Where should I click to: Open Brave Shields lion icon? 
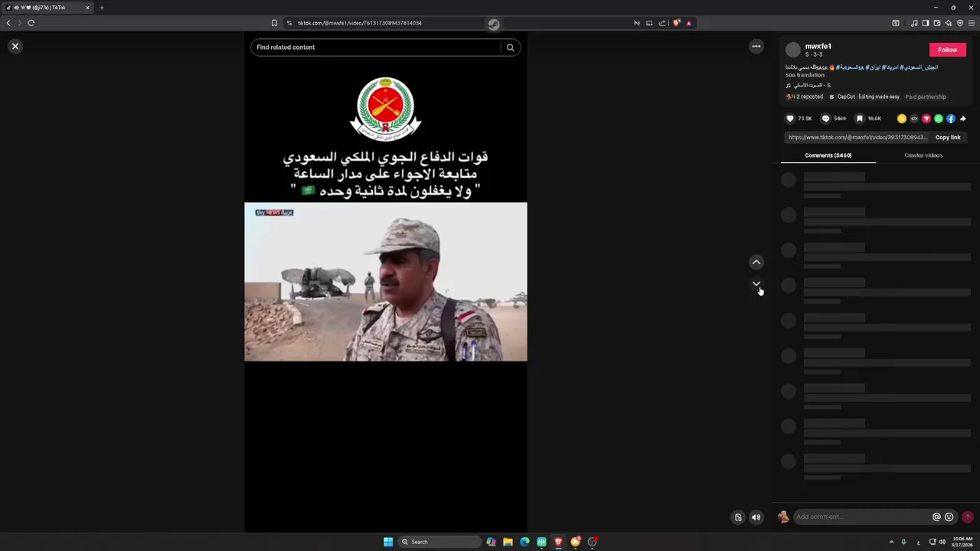tap(676, 23)
